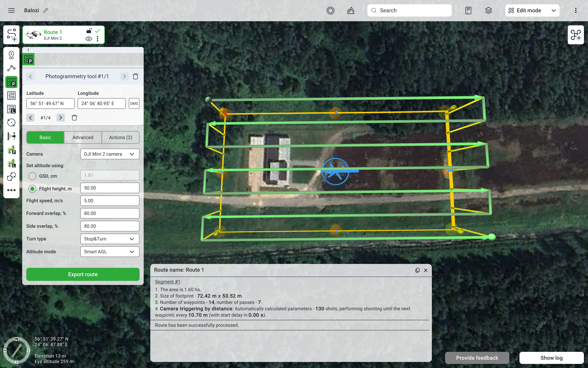The image size is (588, 368).
Task: Click the terrain mountains icon
Action: (x=350, y=11)
